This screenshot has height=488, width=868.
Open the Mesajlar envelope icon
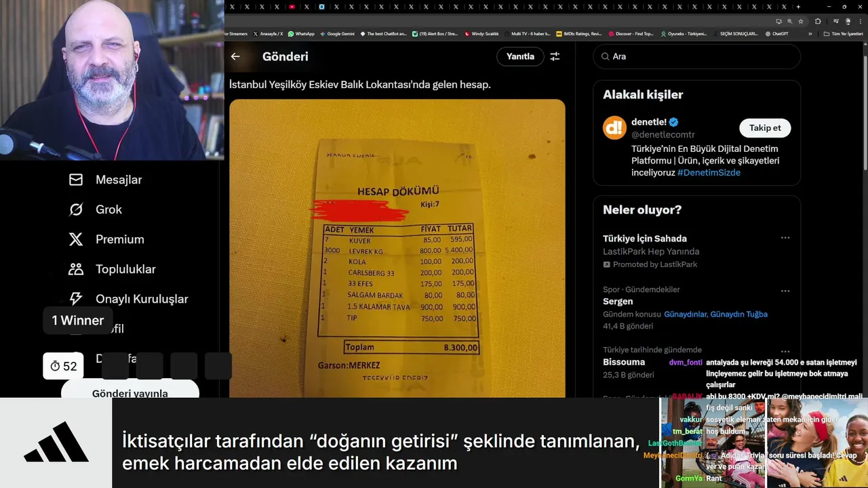point(76,180)
